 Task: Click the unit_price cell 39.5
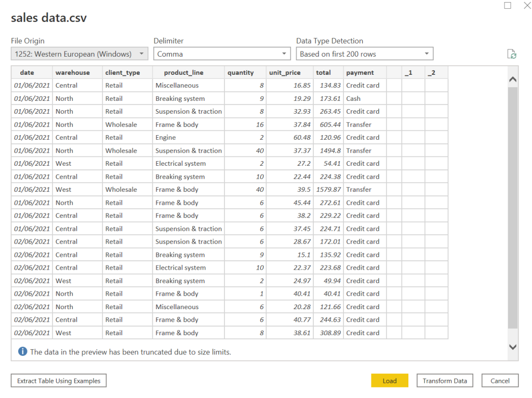tap(290, 190)
